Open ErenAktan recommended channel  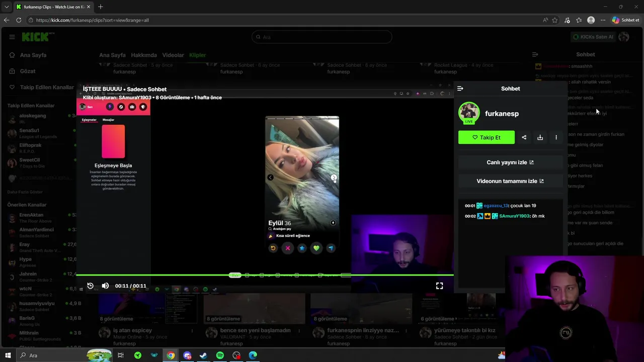40,218
